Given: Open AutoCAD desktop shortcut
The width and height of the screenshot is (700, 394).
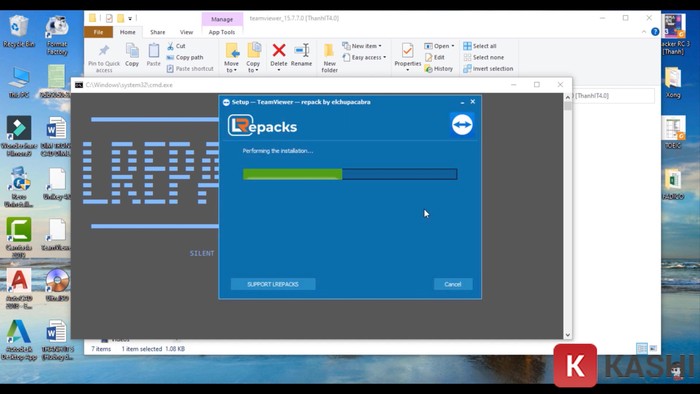Looking at the screenshot, I should (19, 289).
